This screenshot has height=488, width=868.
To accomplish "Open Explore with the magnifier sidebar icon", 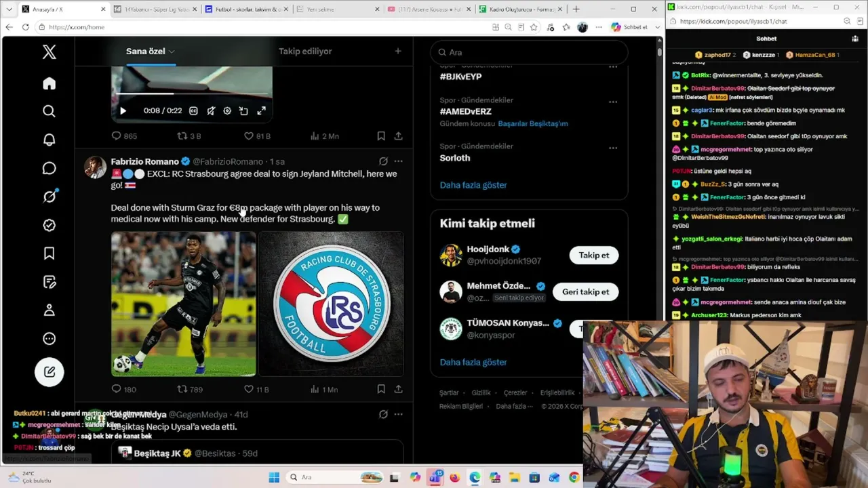I will coord(49,111).
